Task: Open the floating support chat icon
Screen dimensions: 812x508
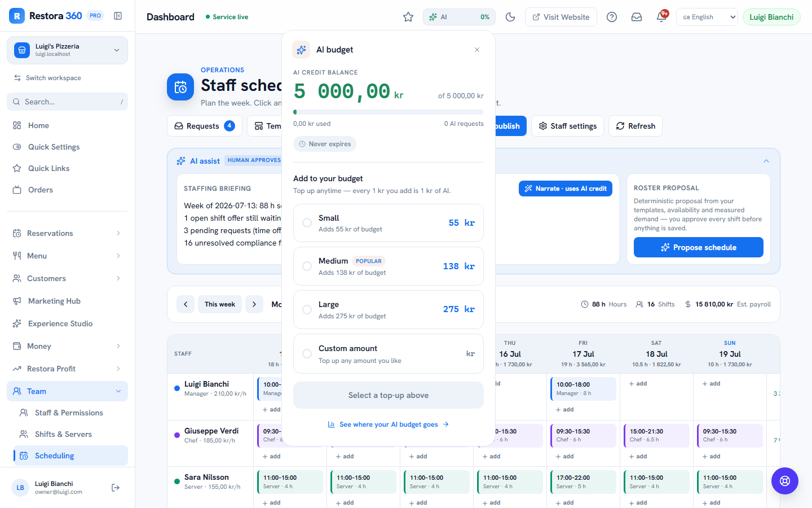Action: point(785,481)
